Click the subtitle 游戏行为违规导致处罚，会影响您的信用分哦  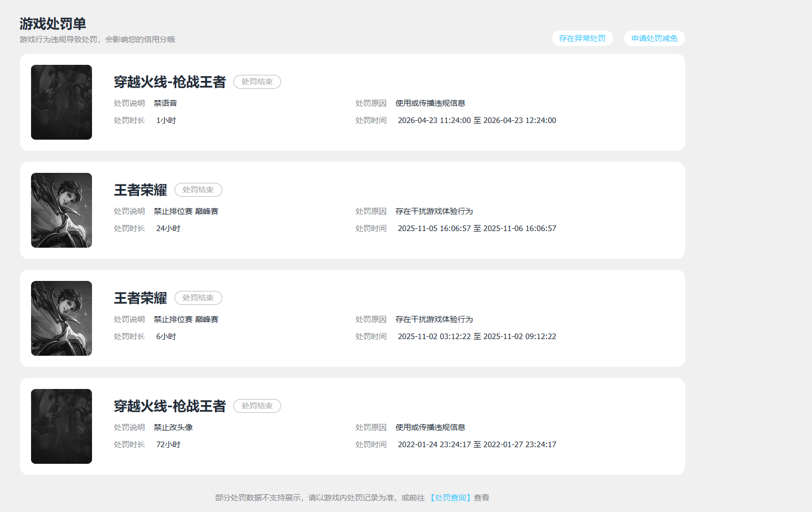tap(98, 39)
